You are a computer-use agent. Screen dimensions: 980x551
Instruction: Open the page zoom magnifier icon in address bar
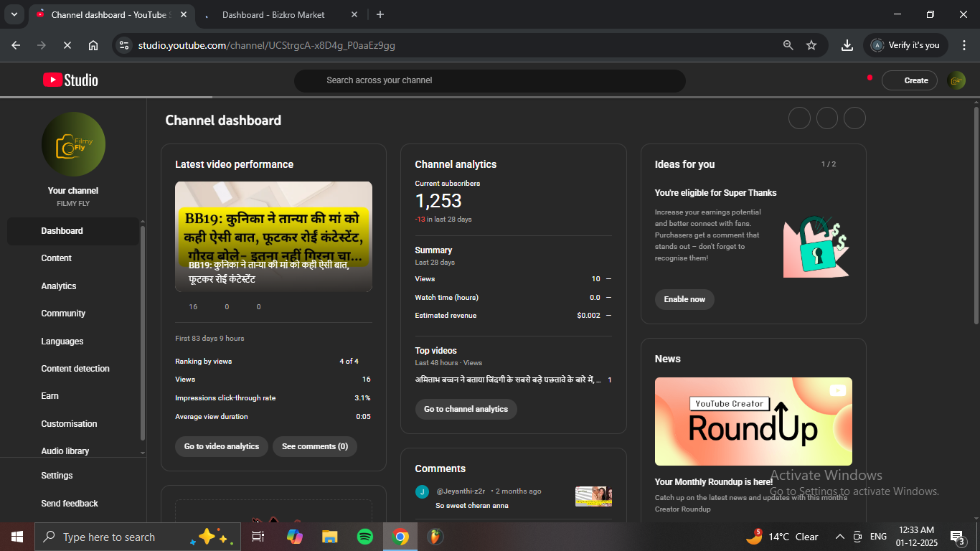[788, 45]
